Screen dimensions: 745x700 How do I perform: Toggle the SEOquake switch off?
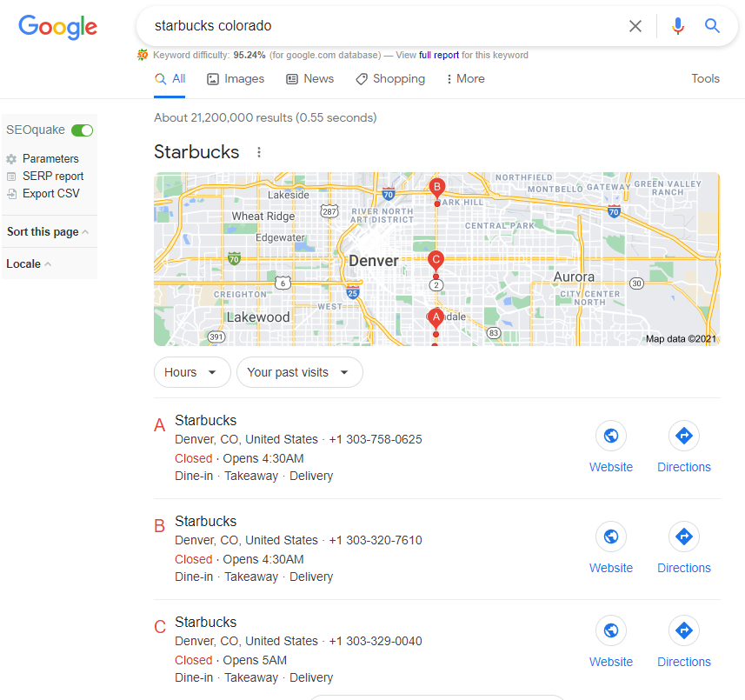point(83,130)
